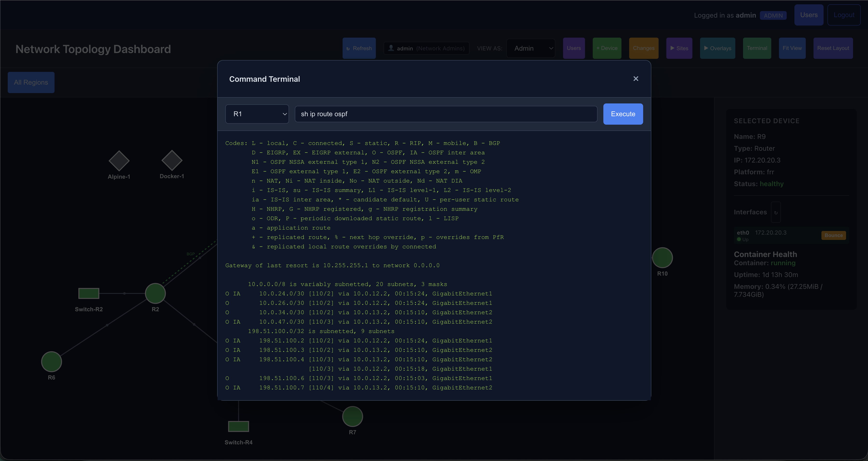This screenshot has width=868, height=461.
Task: Open the Changes panel
Action: coord(644,48)
